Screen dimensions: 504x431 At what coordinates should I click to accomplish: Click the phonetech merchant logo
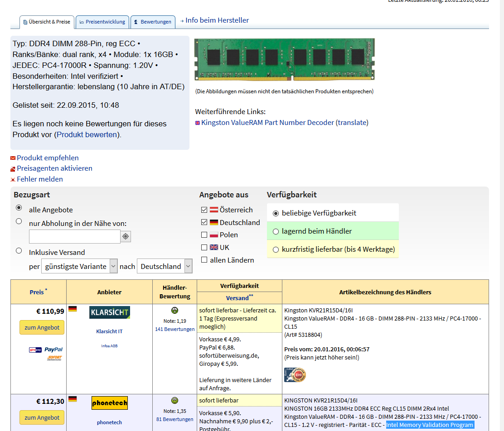tap(110, 403)
